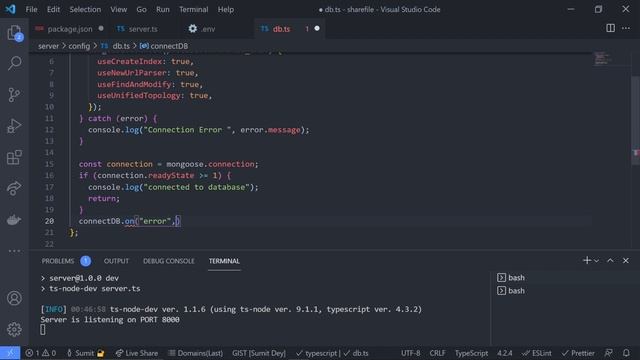Open the Explorer view in activity bar

[14, 33]
